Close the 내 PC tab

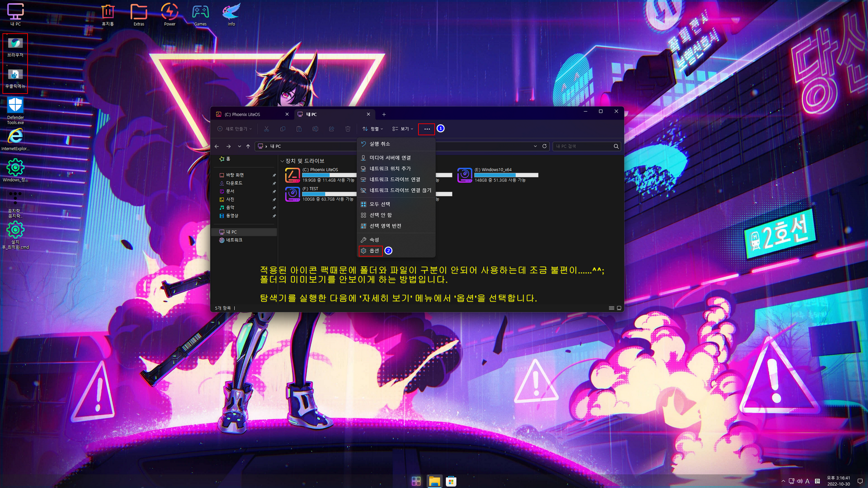coord(368,114)
